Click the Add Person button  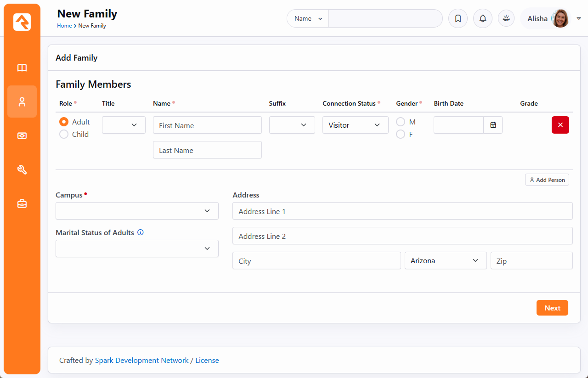[547, 180]
